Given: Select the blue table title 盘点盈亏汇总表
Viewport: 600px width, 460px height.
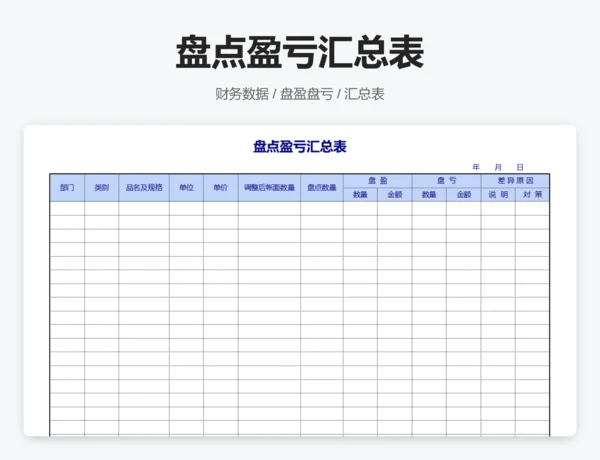Looking at the screenshot, I should [x=300, y=147].
